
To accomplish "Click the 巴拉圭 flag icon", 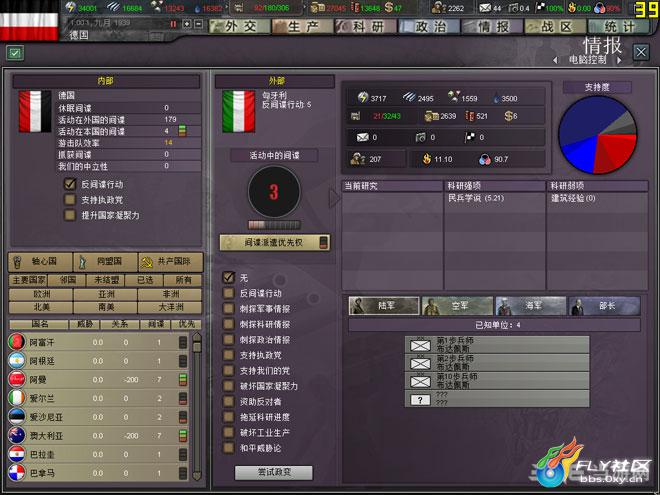I will (x=17, y=454).
